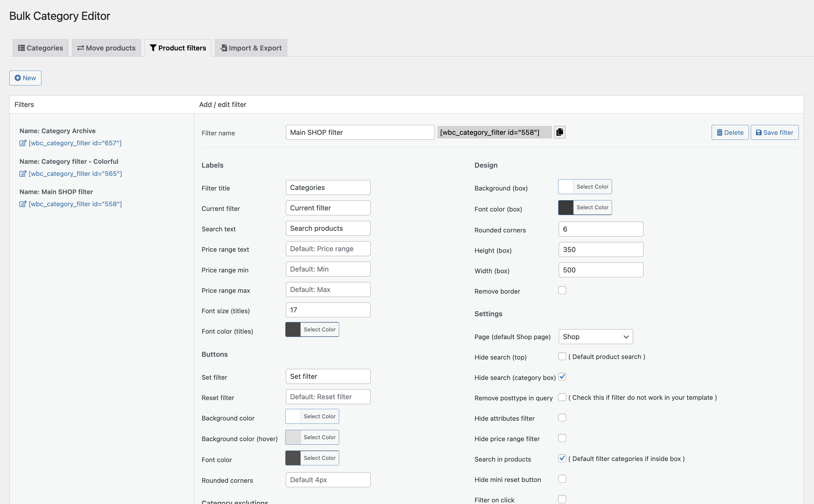Screen dimensions: 814x504
Task: Click the edit icon beside Main SHOP filter shortcode
Action: (23, 204)
